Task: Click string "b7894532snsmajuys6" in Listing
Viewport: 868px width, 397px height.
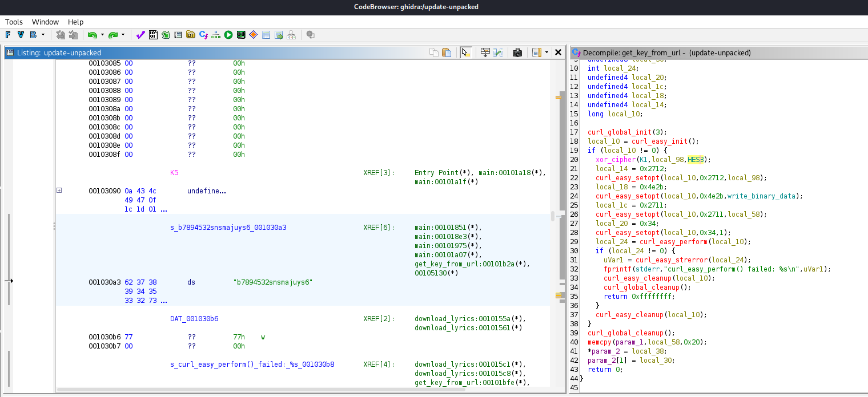Action: (273, 282)
